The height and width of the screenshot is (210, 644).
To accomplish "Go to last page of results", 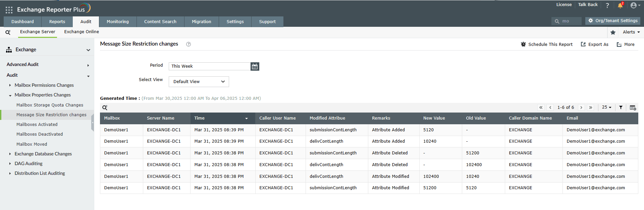I will (x=591, y=108).
